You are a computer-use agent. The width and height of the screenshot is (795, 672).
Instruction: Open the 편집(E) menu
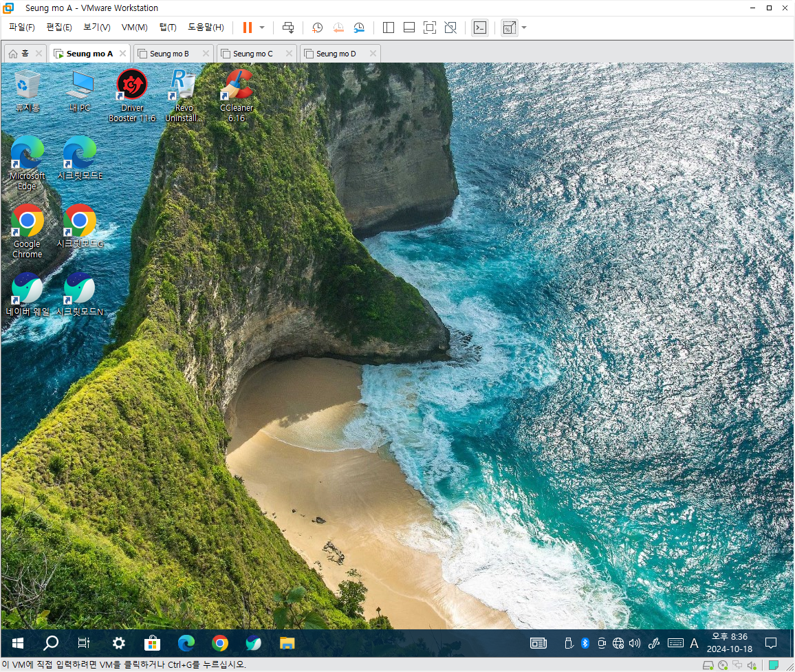59,28
